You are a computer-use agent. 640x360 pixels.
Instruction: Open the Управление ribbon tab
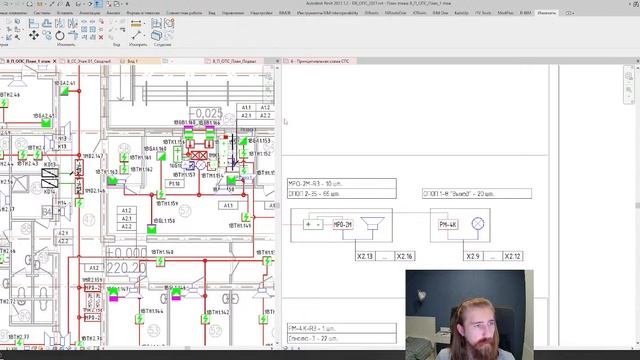tap(233, 13)
